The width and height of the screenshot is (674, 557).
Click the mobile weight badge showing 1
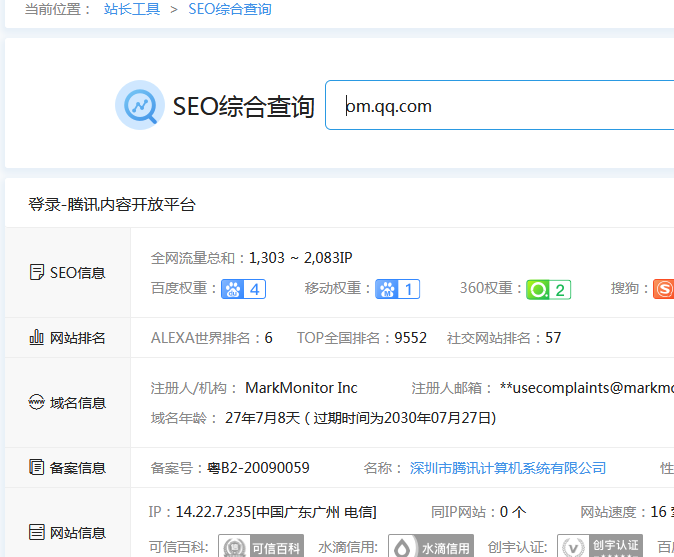pos(397,289)
